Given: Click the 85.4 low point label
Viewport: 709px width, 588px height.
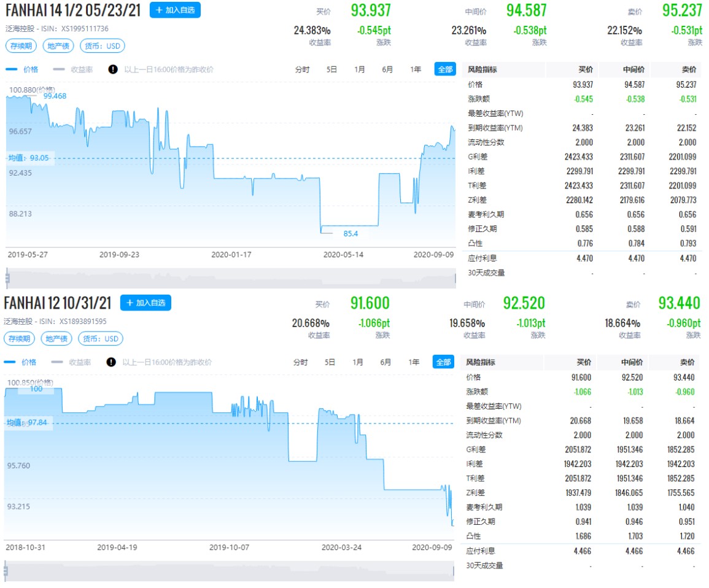Looking at the screenshot, I should coord(351,234).
